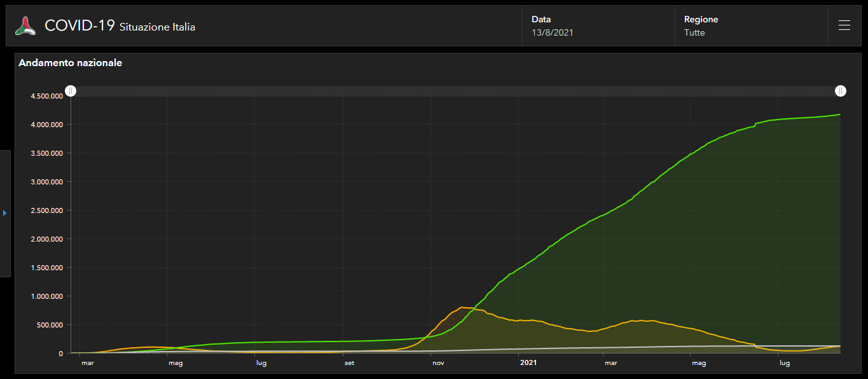868x379 pixels.
Task: Select the Andamento nazionale panel title
Action: (x=71, y=63)
